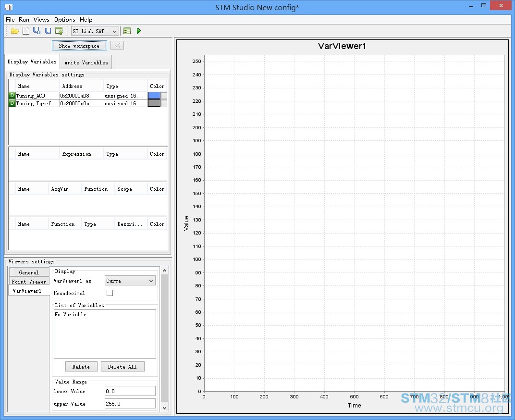The width and height of the screenshot is (515, 420).
Task: Open the Views menu
Action: 41,19
